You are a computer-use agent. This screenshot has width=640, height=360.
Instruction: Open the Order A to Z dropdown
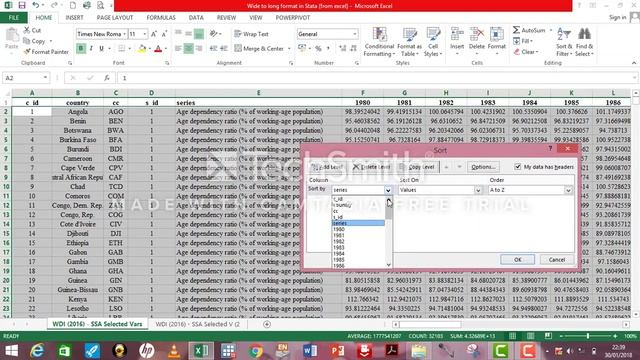click(568, 190)
